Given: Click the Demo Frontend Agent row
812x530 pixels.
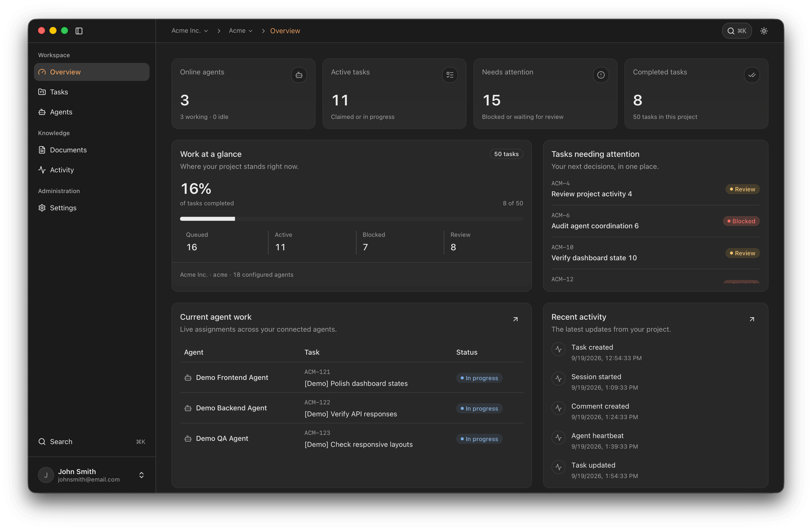Looking at the screenshot, I should click(x=351, y=378).
